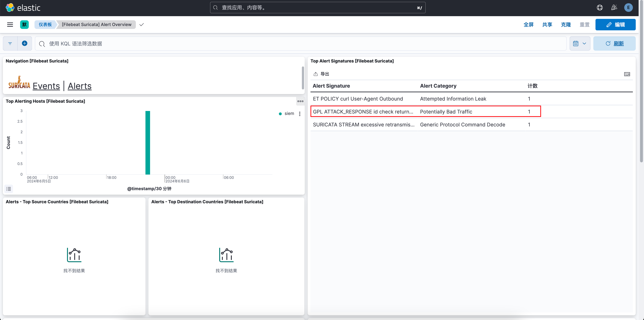Open the date quick menu calendar
This screenshot has height=320, width=644.
580,43
